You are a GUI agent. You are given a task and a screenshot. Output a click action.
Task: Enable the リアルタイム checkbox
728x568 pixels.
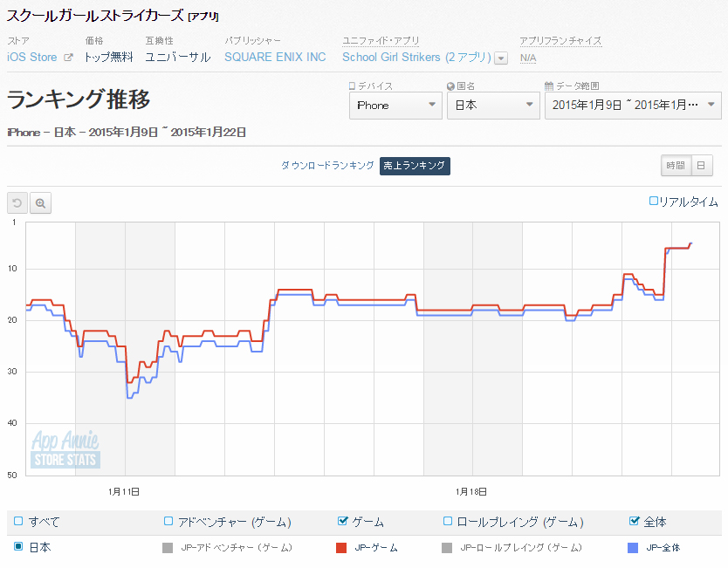[x=654, y=202]
